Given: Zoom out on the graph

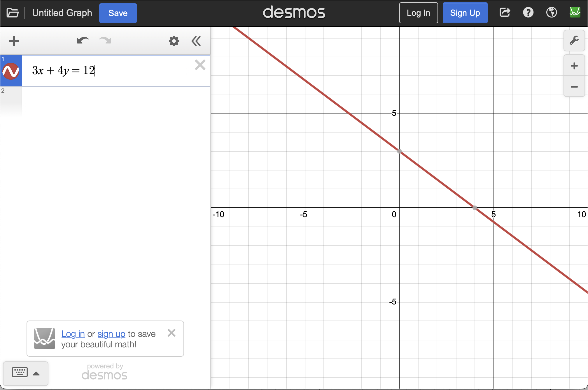Looking at the screenshot, I should tap(574, 87).
